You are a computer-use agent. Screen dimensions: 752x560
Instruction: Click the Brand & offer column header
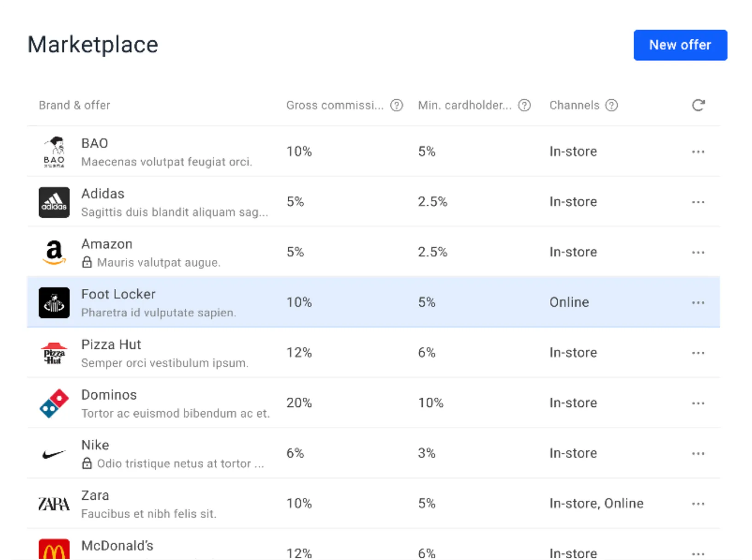point(75,105)
